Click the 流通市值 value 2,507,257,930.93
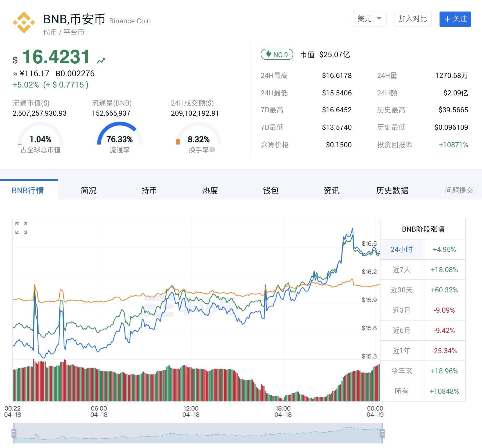 click(x=40, y=113)
